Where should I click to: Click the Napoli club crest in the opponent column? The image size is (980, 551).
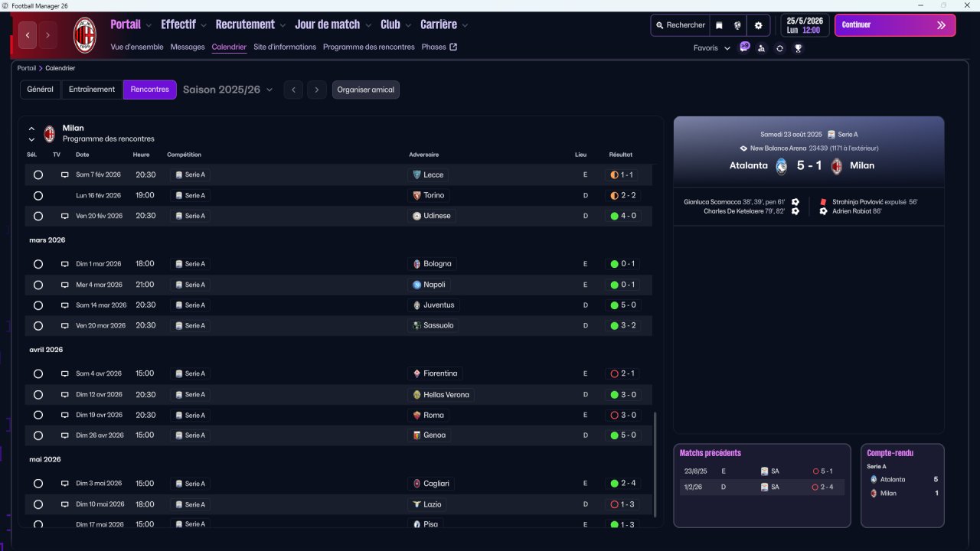417,285
